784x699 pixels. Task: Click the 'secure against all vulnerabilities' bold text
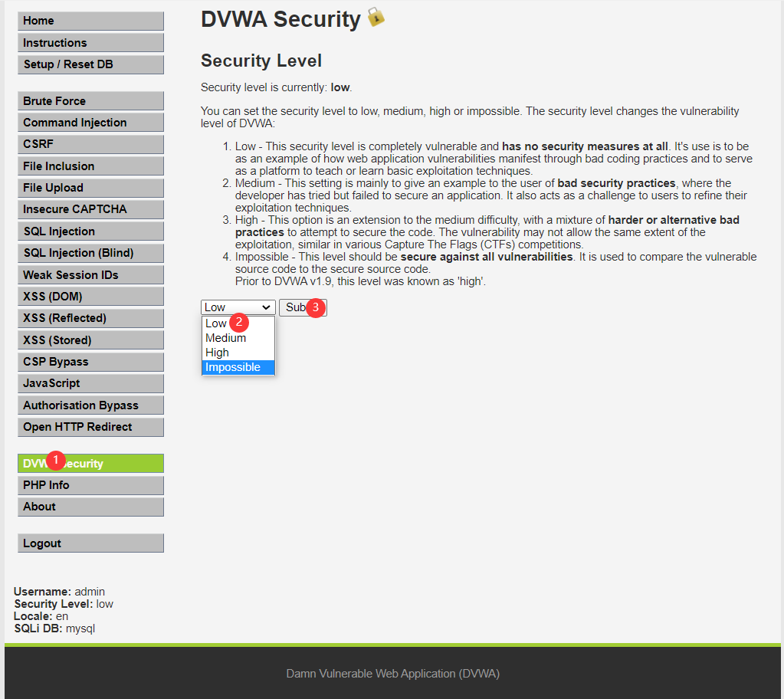point(487,257)
